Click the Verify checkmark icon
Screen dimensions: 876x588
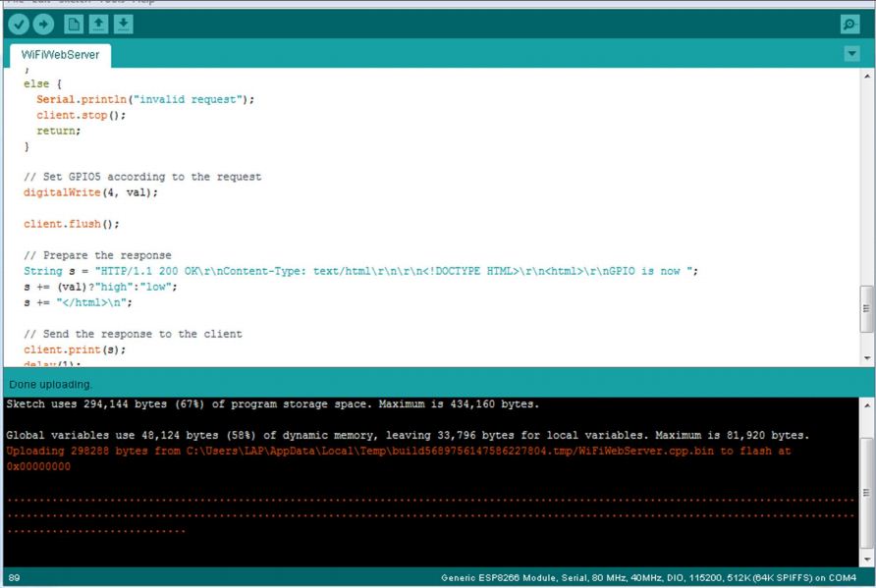tap(19, 25)
